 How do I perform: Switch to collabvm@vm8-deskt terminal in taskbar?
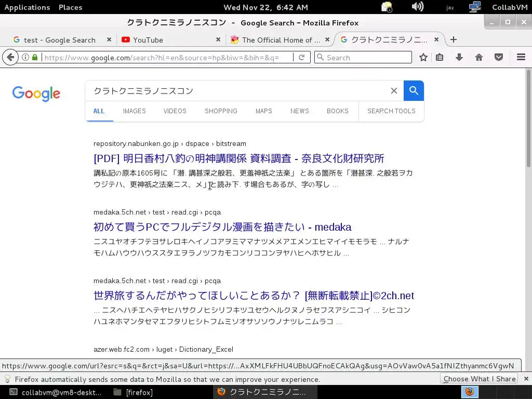56,392
